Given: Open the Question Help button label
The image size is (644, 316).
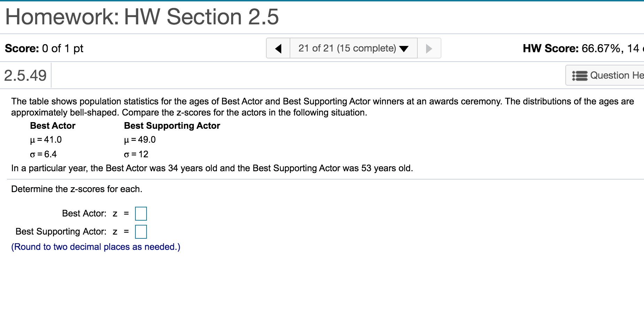Looking at the screenshot, I should coord(616,76).
